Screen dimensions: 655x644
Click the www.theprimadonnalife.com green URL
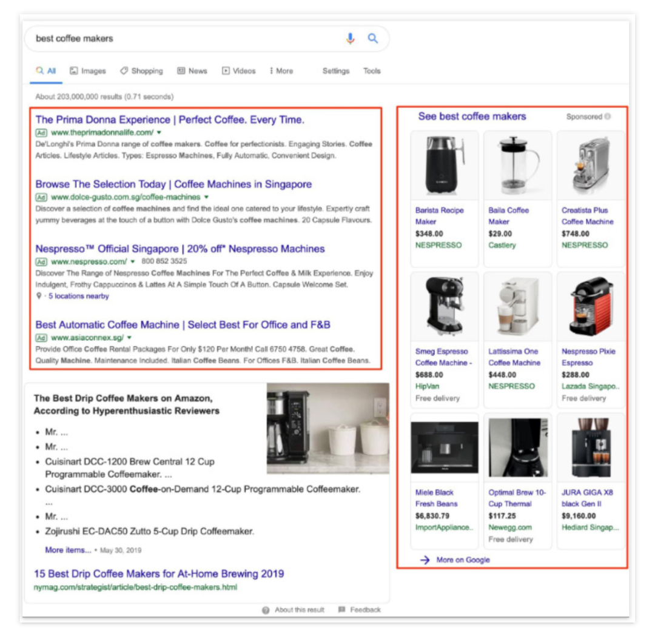(x=102, y=132)
